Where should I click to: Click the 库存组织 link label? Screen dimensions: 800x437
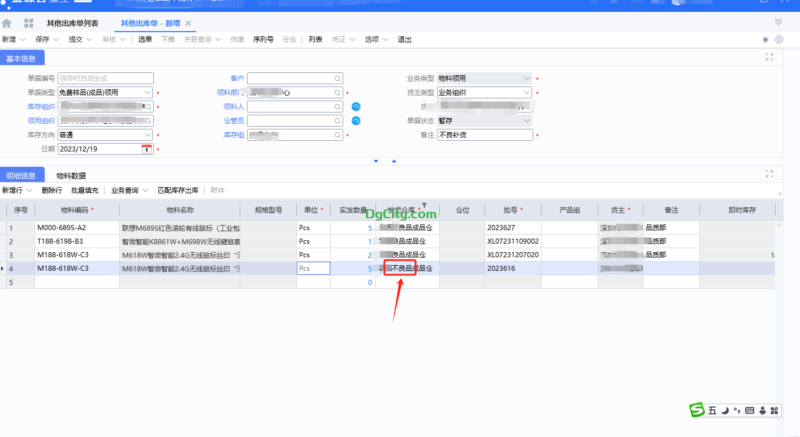[41, 107]
